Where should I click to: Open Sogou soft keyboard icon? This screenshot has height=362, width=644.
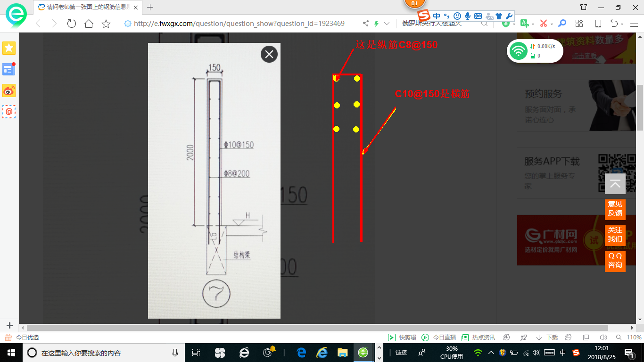point(478,16)
